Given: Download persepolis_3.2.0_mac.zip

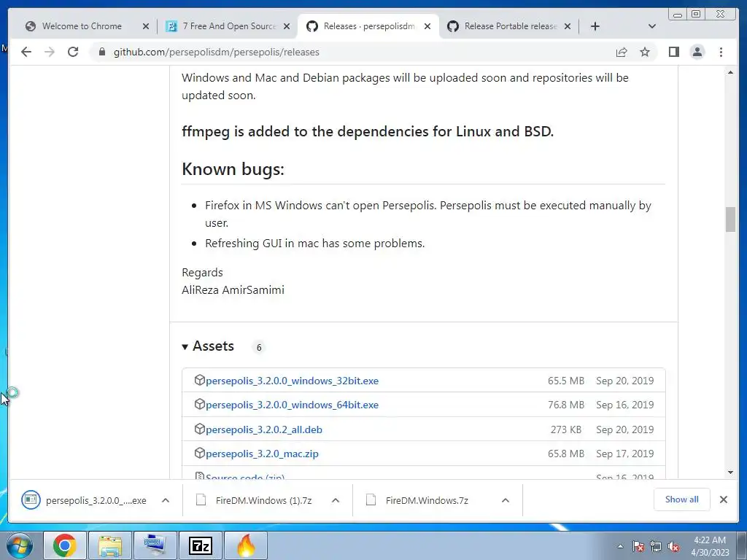Looking at the screenshot, I should click(262, 454).
